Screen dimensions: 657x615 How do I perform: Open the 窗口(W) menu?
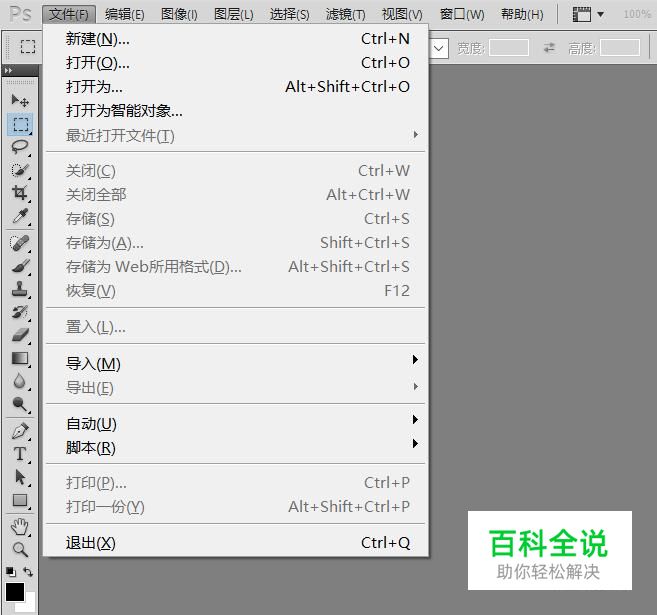(462, 15)
